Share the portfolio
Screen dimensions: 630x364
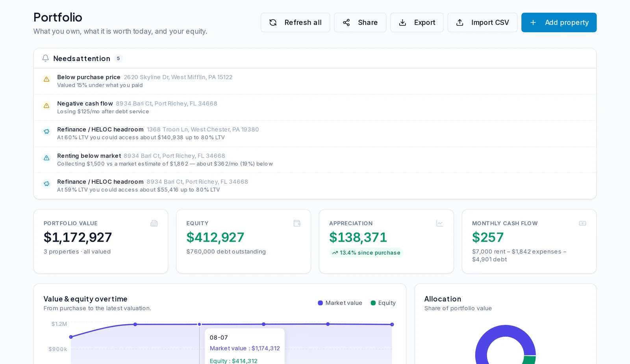tap(360, 22)
